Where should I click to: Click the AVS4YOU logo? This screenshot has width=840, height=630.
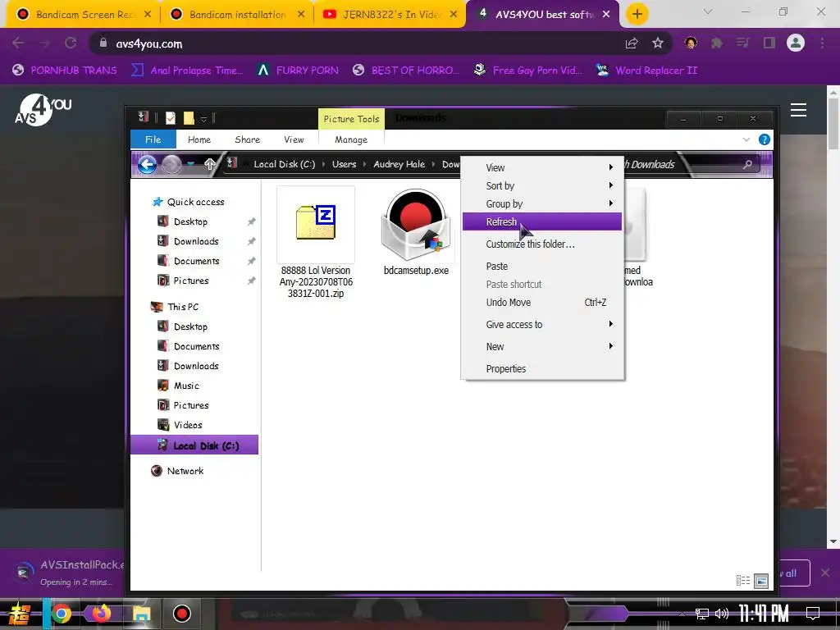tap(43, 110)
